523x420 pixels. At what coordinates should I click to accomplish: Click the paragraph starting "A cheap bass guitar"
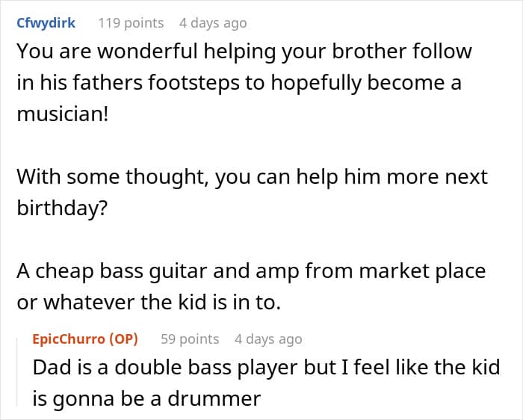(251, 286)
